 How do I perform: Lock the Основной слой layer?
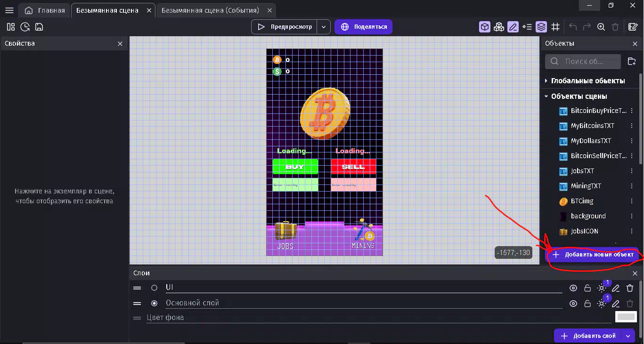click(x=587, y=304)
